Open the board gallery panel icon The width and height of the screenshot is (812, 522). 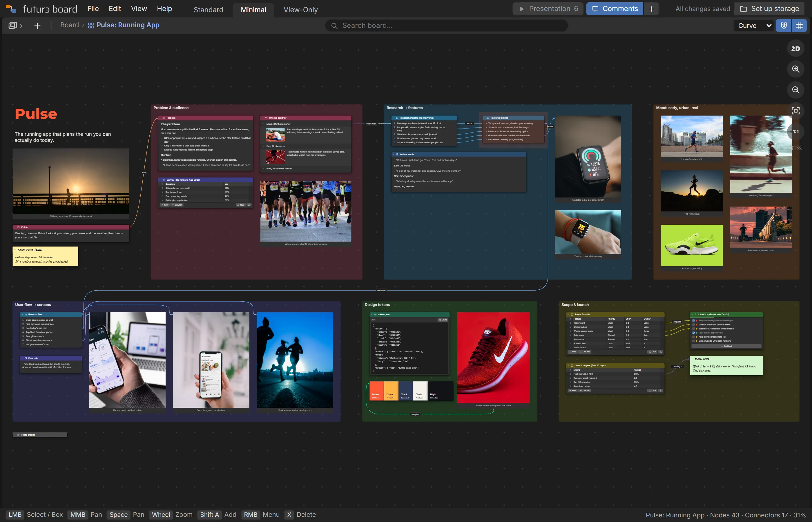pyautogui.click(x=12, y=26)
